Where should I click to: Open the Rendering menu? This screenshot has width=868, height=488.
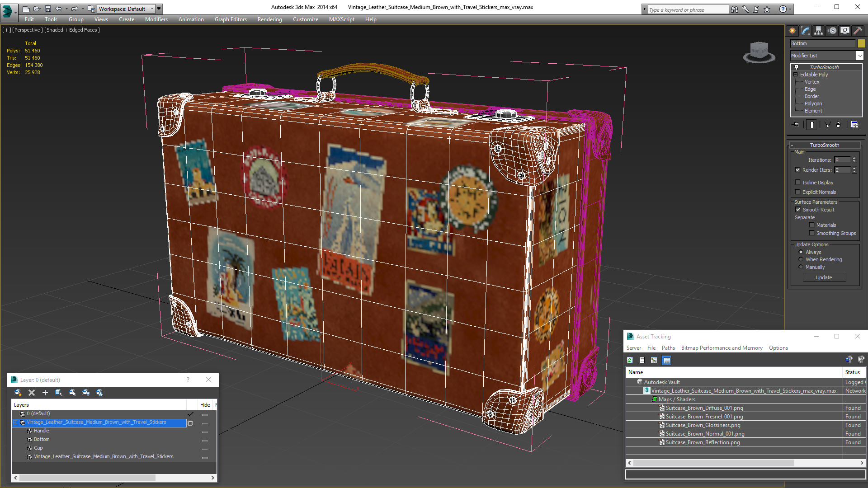point(269,19)
